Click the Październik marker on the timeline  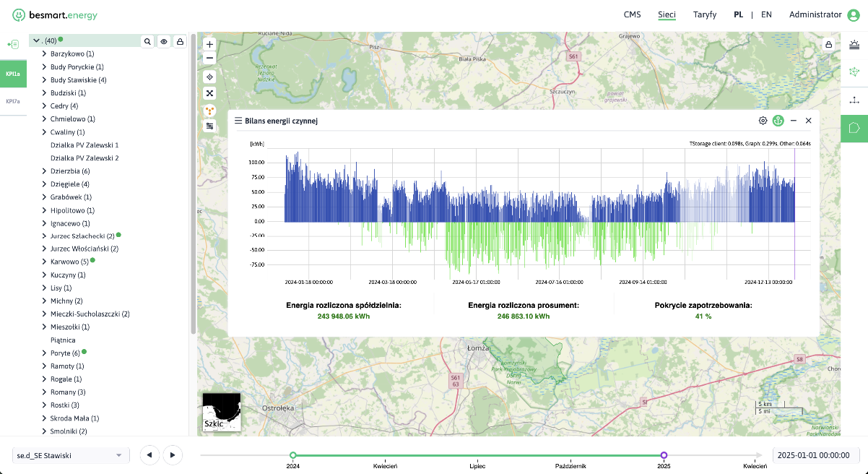pos(570,466)
